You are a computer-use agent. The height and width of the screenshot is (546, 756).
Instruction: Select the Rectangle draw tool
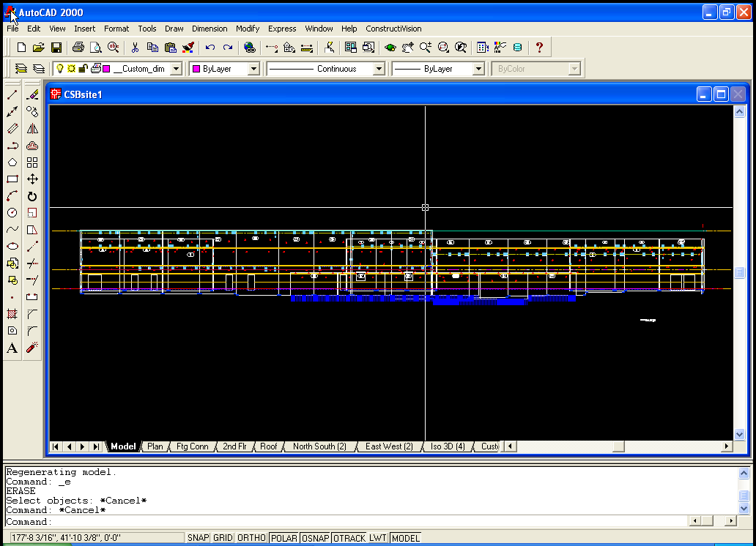tap(12, 179)
